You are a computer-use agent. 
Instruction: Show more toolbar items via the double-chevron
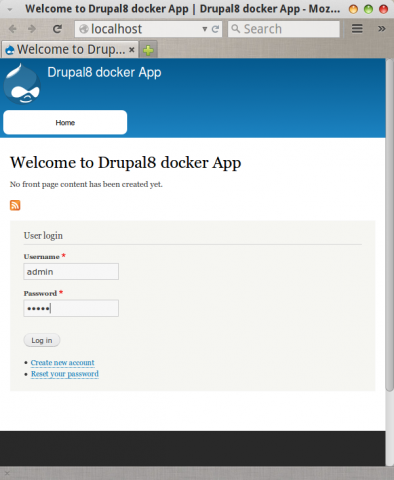pyautogui.click(x=382, y=29)
